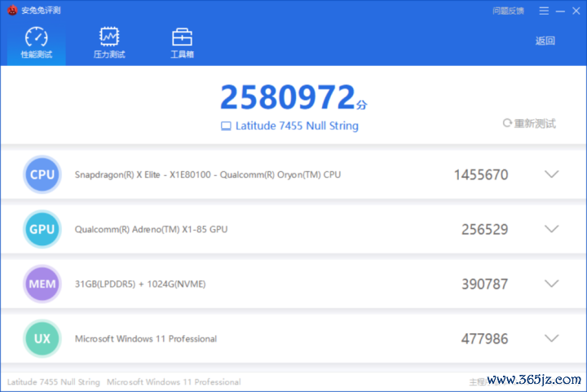
Task: Click the GPU circle icon
Action: point(42,229)
